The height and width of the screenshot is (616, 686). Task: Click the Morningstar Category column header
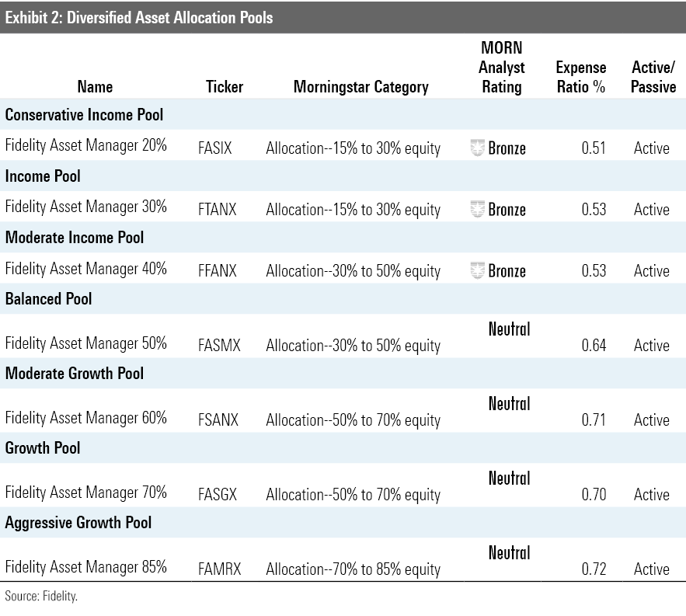pyautogui.click(x=360, y=87)
